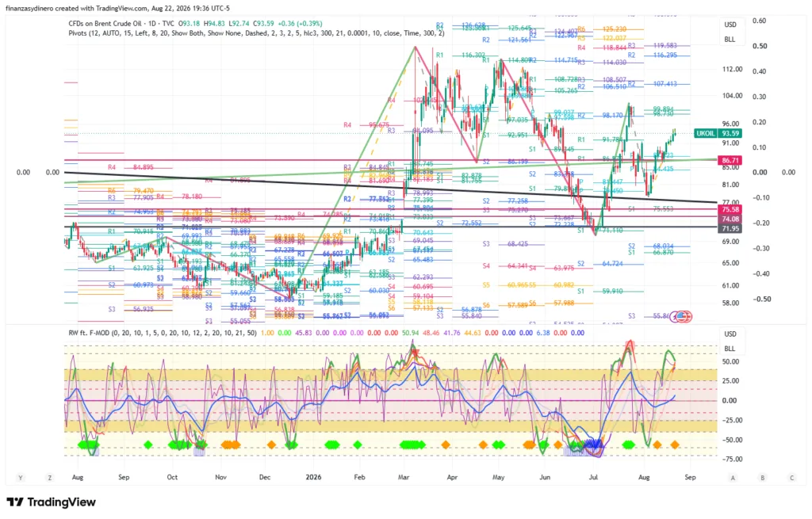This screenshot has height=519, width=812.
Task: Click the pink 75.58 price level label
Action: [x=730, y=209]
